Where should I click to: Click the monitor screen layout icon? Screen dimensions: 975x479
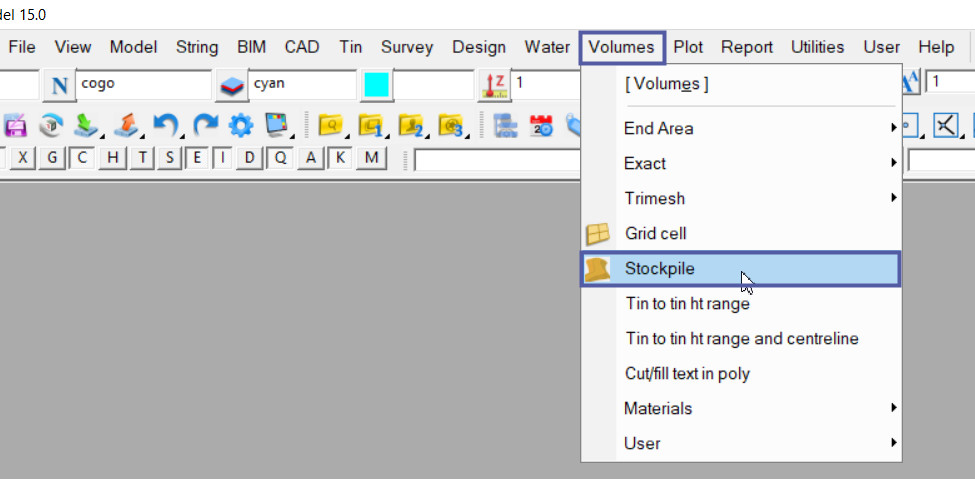click(277, 126)
